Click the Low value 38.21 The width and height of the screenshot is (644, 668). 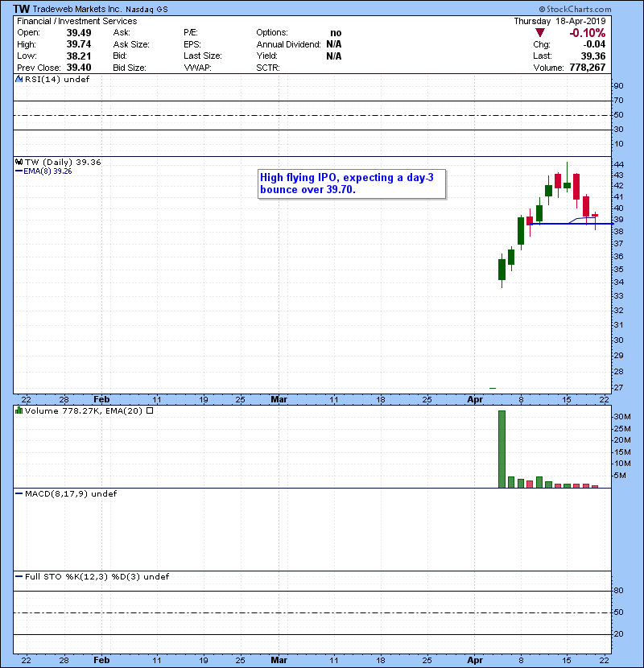point(79,56)
